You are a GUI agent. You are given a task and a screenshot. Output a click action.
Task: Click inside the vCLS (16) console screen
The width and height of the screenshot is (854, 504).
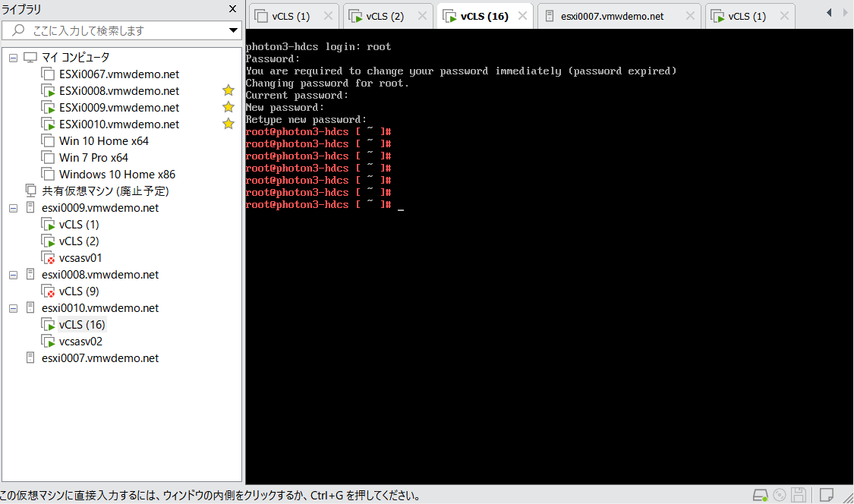click(549, 257)
